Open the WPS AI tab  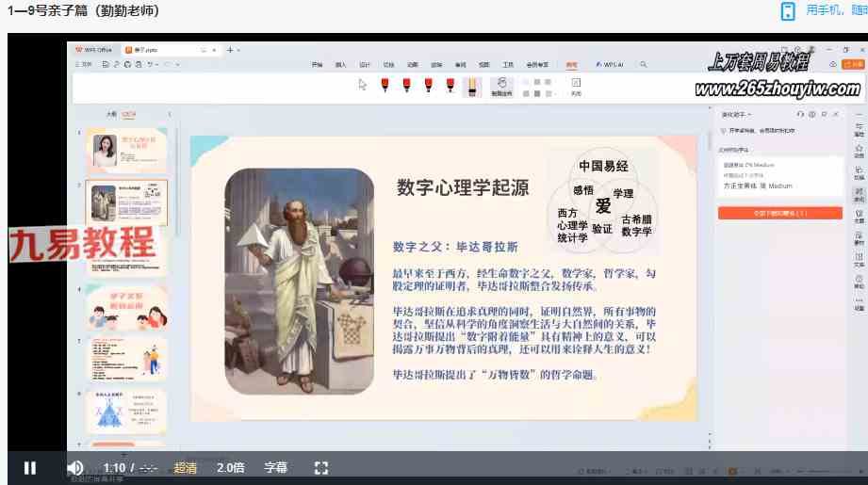click(x=608, y=65)
